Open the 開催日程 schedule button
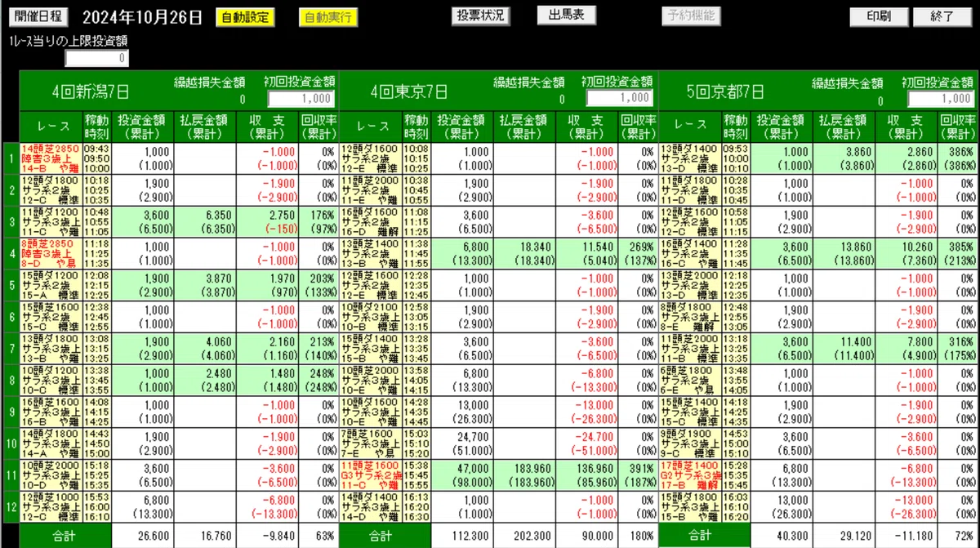 tap(39, 17)
